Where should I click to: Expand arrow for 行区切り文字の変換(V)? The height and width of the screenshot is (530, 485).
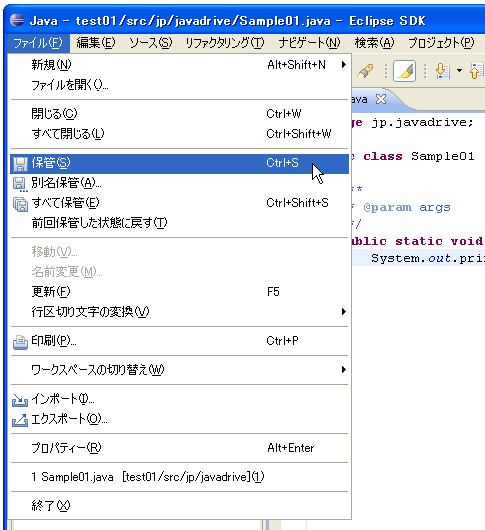[343, 312]
